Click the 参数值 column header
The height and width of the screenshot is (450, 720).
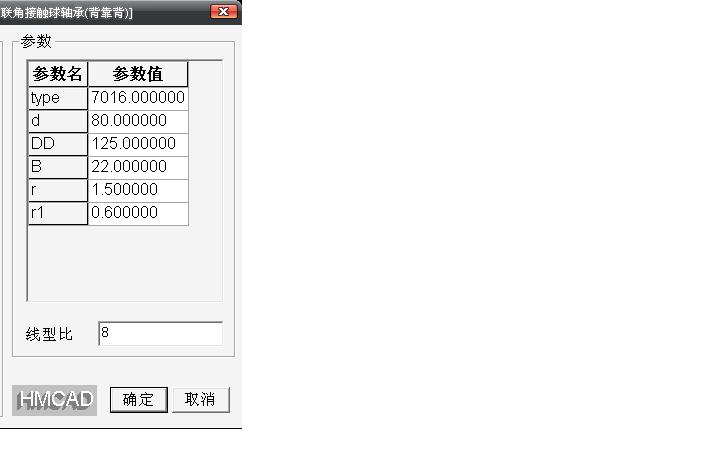pos(138,74)
